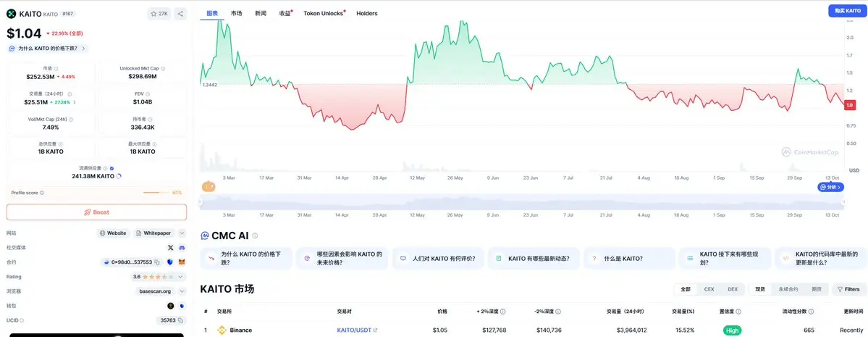Open info icon beside Vol/Mkt Cap (24h)
This screenshot has height=337, width=868.
click(x=71, y=119)
